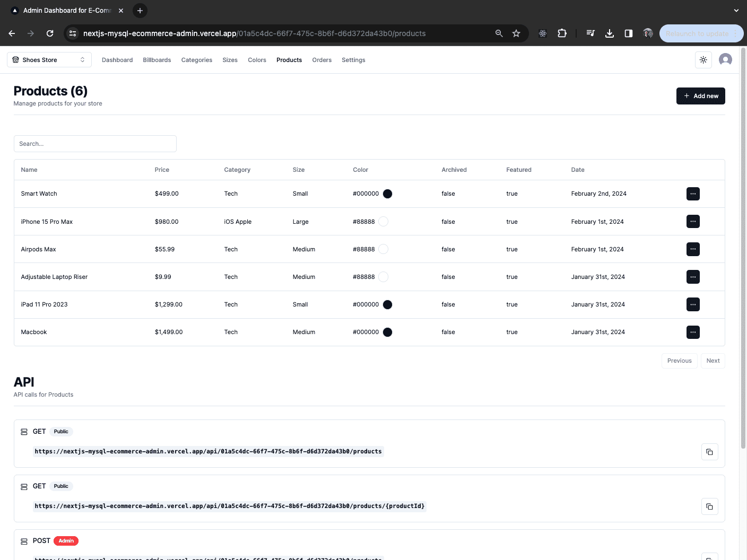Reload the page in the browser
This screenshot has width=747, height=560.
click(50, 33)
